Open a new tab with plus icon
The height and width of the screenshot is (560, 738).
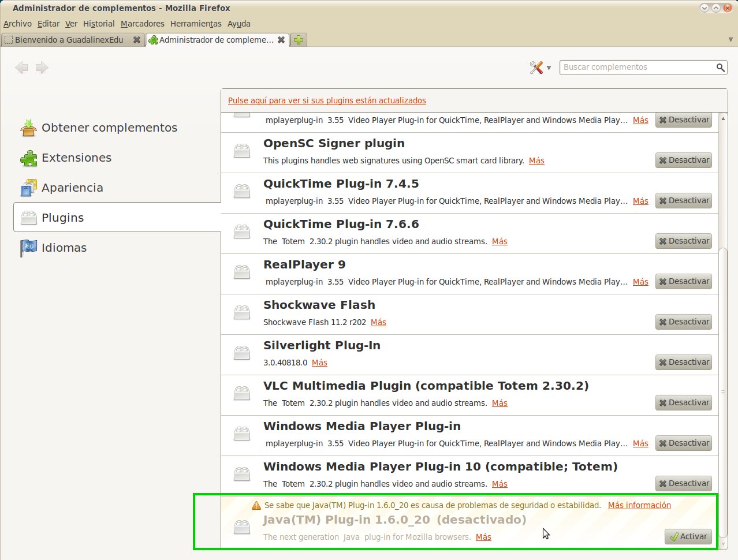[x=299, y=40]
